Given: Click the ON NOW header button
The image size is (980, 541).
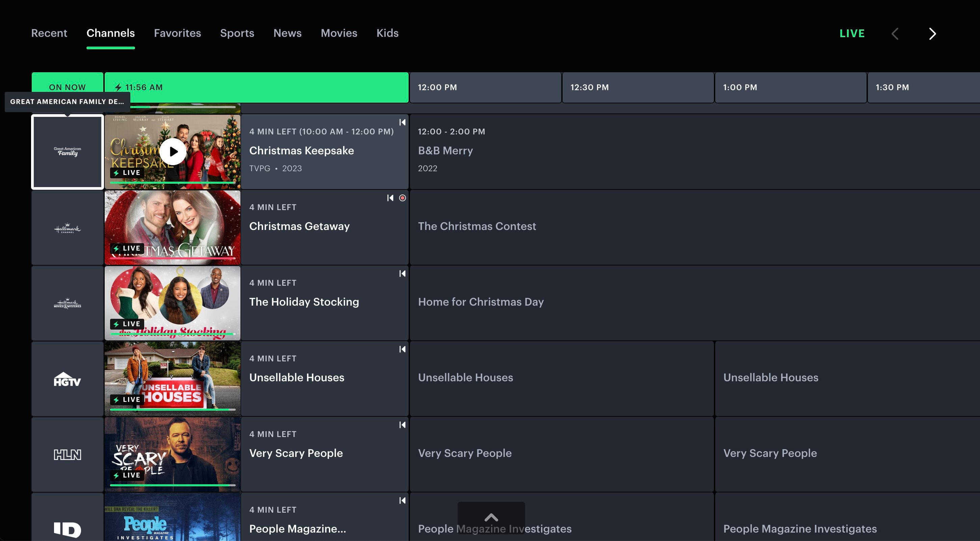Looking at the screenshot, I should click(x=67, y=87).
